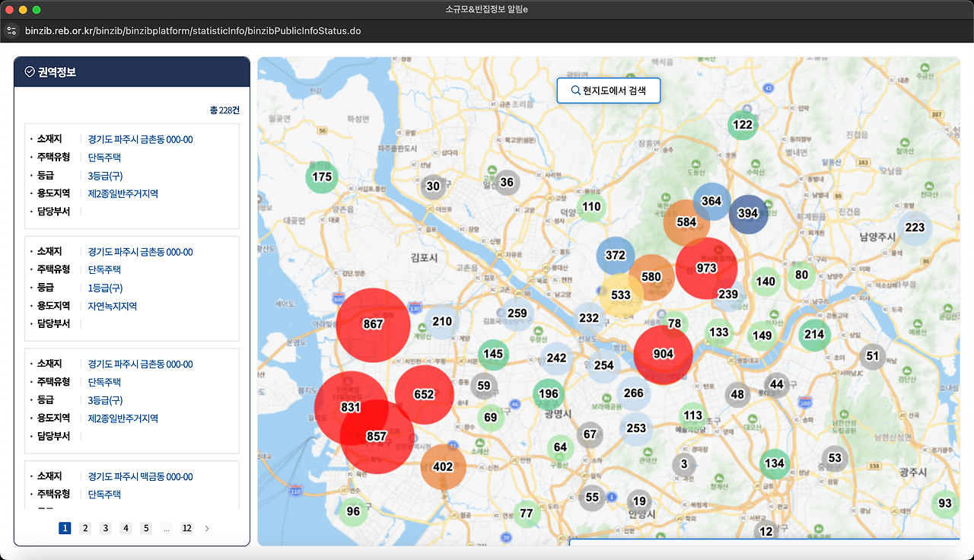Go to page 2 of results
The image size is (974, 560).
(85, 528)
